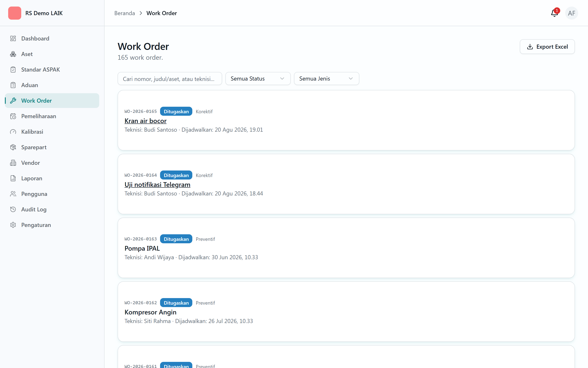Viewport: 588px width, 368px height.
Task: Click the Sparepart package icon
Action: click(x=13, y=147)
